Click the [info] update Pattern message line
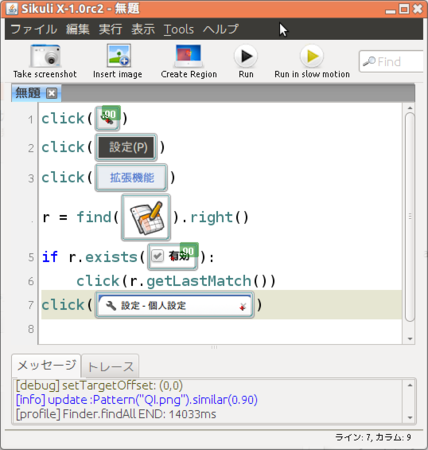 (x=137, y=400)
